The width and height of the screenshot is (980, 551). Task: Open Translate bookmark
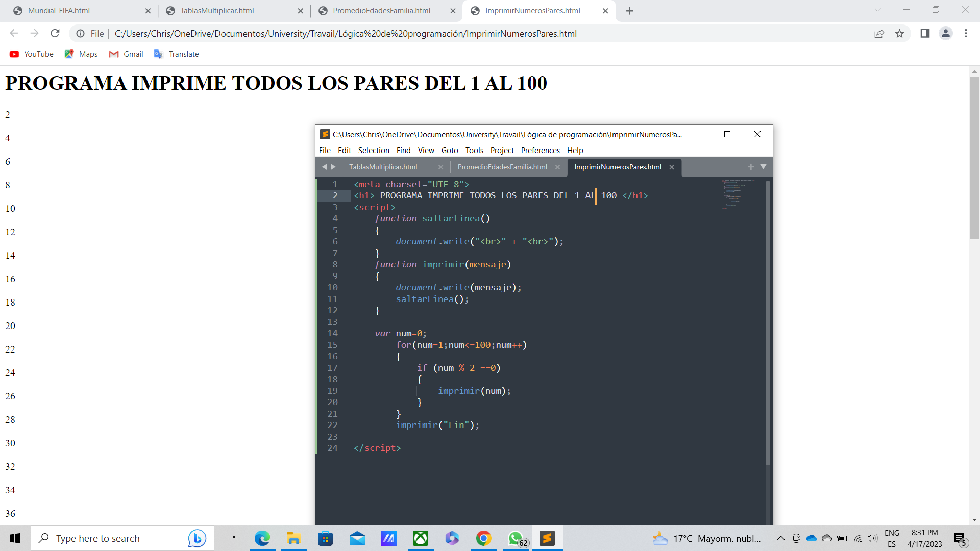pos(177,54)
